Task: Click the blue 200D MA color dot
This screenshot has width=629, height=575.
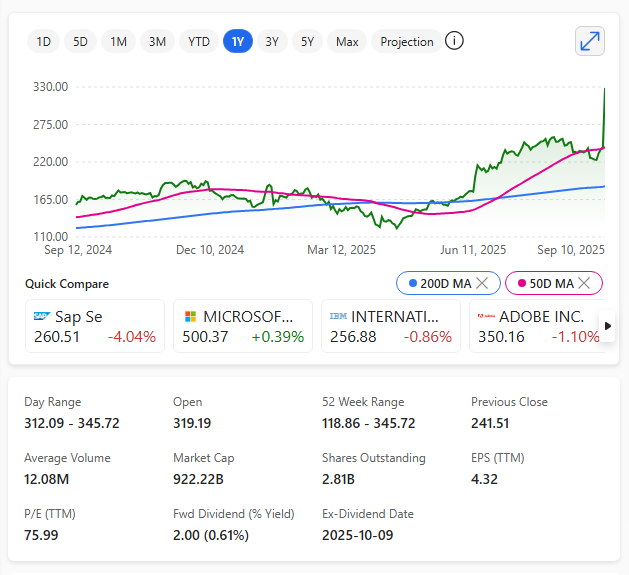Action: (x=413, y=283)
